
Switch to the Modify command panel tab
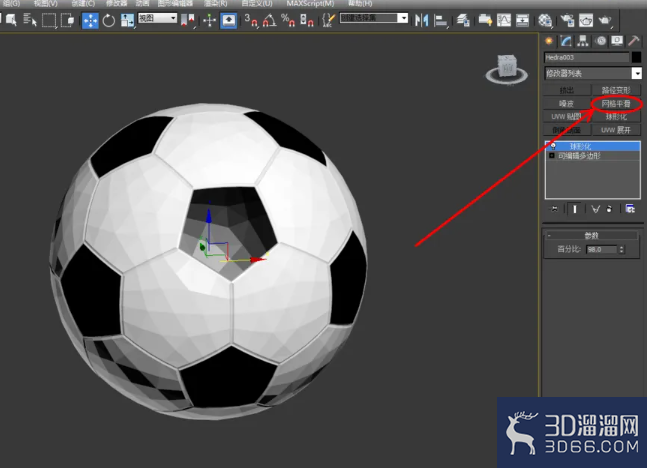566,41
